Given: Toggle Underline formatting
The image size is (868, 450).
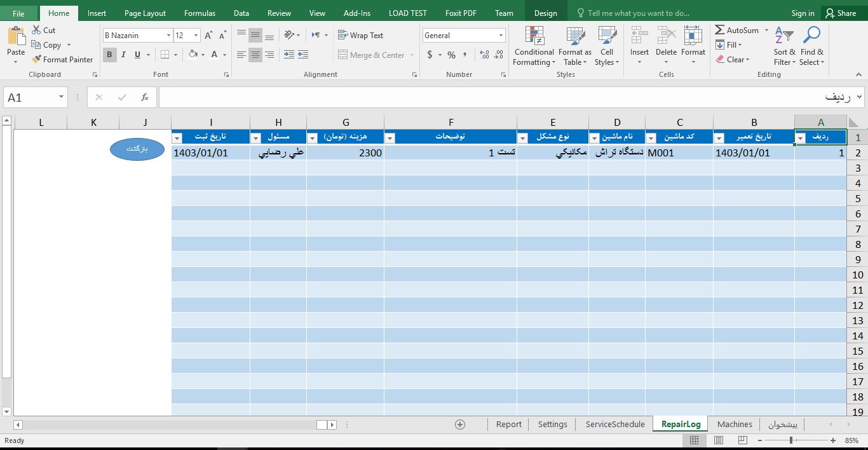Looking at the screenshot, I should coord(137,55).
